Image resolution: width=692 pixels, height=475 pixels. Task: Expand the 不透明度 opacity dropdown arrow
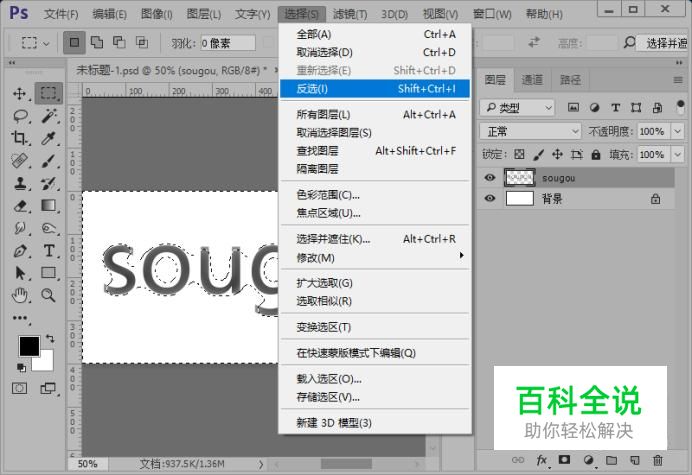[x=677, y=131]
